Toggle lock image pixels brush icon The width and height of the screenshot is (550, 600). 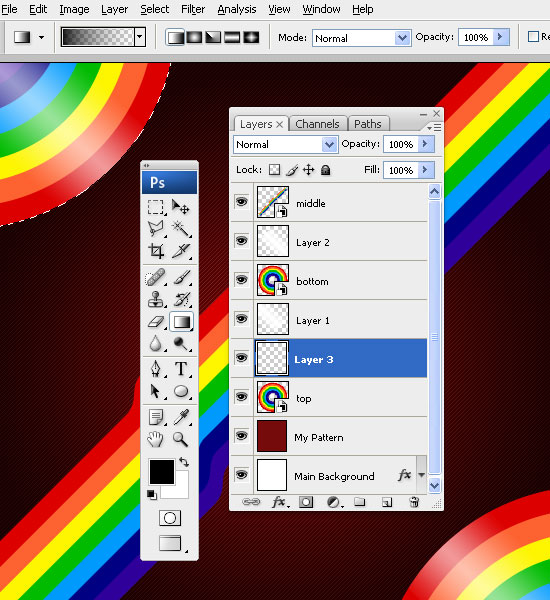292,170
